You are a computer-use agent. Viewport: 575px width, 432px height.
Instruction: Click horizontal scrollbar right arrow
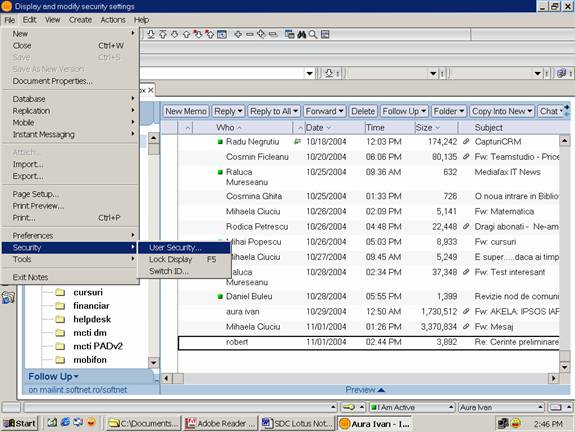[553, 378]
